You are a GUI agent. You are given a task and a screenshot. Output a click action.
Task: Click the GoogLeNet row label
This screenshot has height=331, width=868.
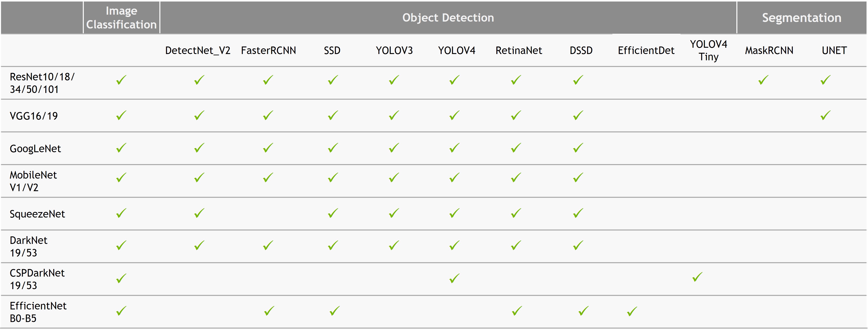point(35,149)
